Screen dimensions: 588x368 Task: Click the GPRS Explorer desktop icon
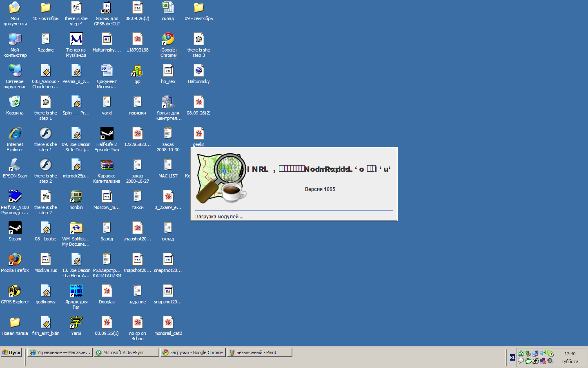coord(15,291)
